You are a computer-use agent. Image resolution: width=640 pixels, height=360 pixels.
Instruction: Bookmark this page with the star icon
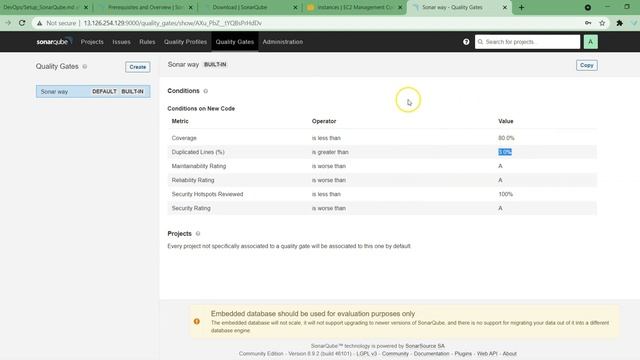pyautogui.click(x=602, y=23)
